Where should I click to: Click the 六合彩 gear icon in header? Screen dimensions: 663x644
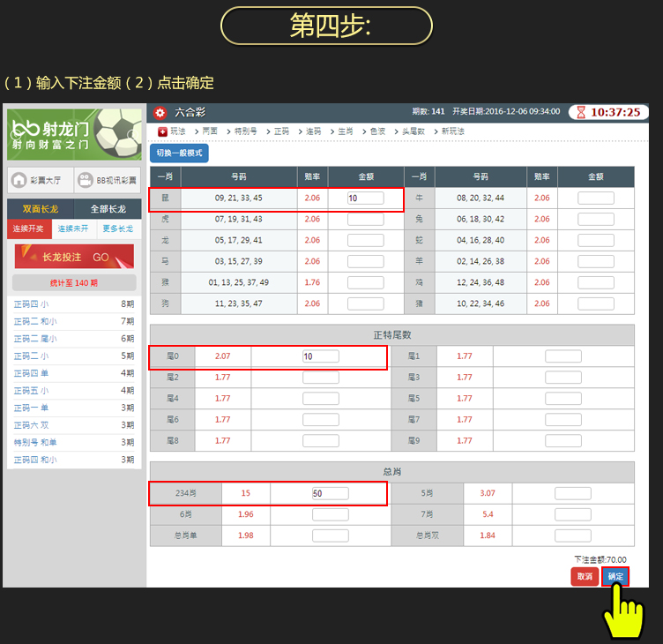tap(160, 112)
